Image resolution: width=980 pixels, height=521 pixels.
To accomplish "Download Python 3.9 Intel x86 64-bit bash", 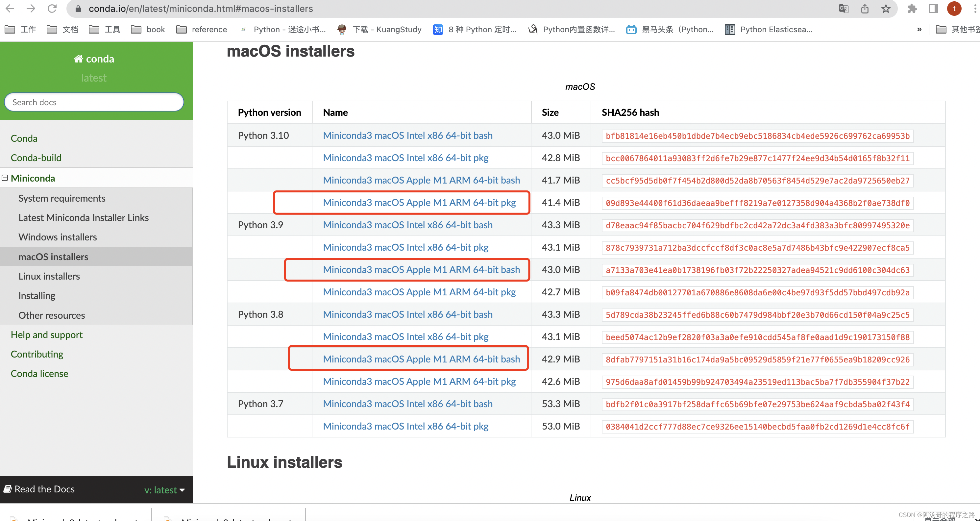I will pyautogui.click(x=408, y=225).
